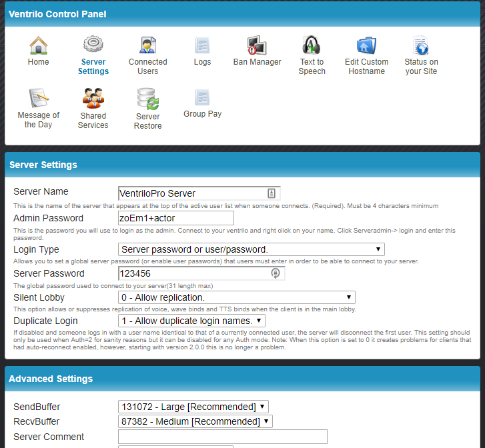Click the Server Settings gear icon
This screenshot has height=448, width=485.
pos(93,44)
